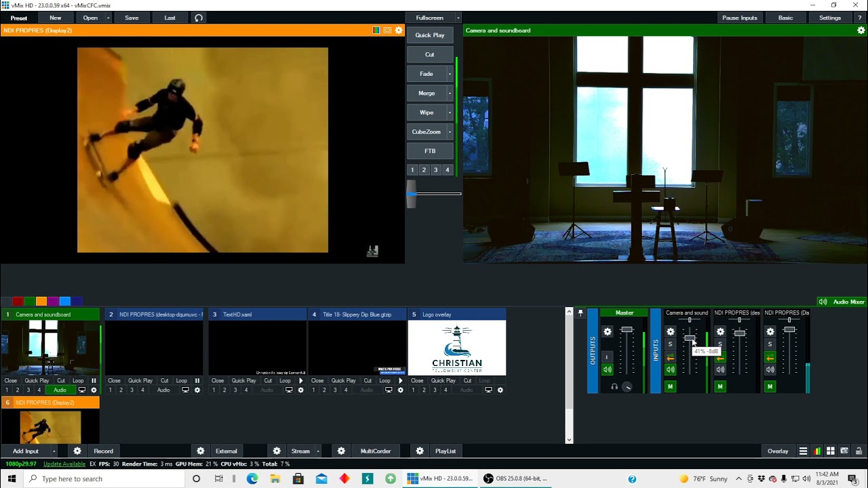The width and height of the screenshot is (868, 488).
Task: Open Microsoft Edge from the taskbar
Action: (x=252, y=479)
